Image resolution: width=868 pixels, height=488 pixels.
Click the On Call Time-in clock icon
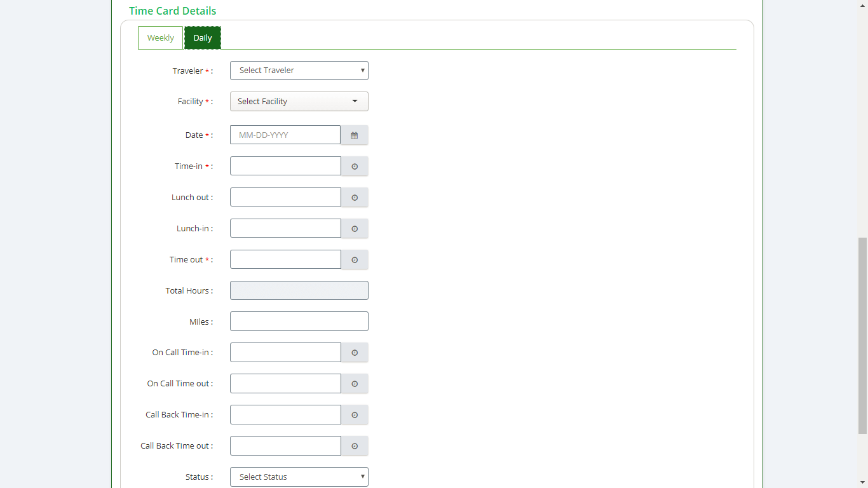click(355, 353)
